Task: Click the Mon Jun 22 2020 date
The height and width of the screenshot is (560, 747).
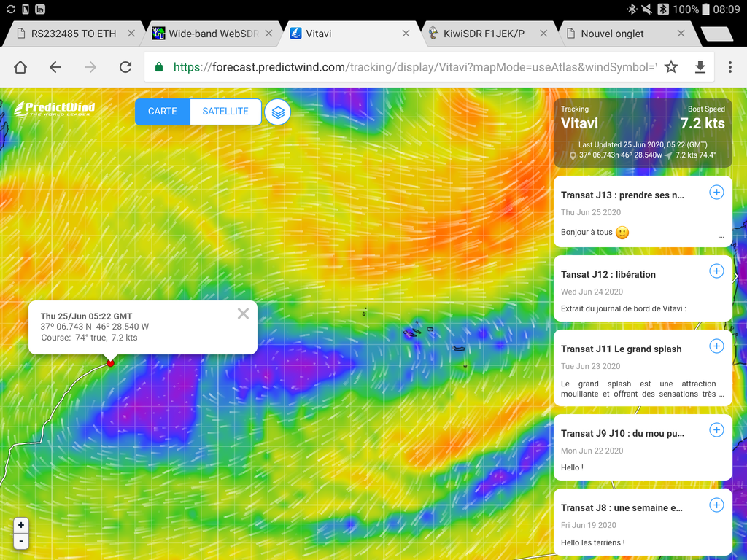Action: click(592, 451)
